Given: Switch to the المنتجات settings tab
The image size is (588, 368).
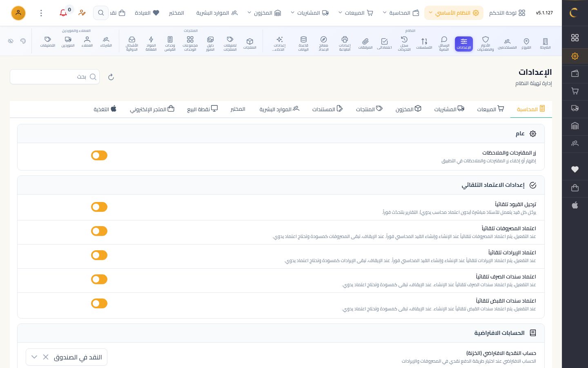Looking at the screenshot, I should click(369, 109).
